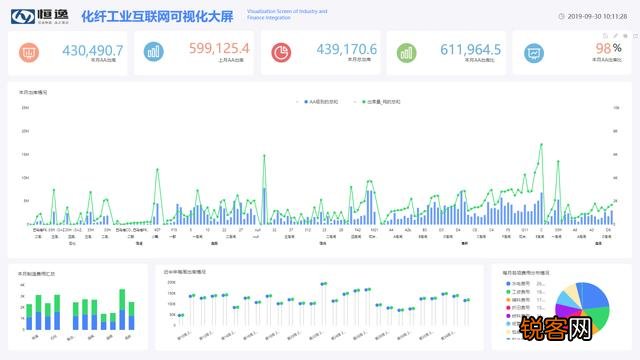Screen dimensions: 640x360
Task: Click the orange icon in the 430,490.7 card
Action: click(29, 52)
